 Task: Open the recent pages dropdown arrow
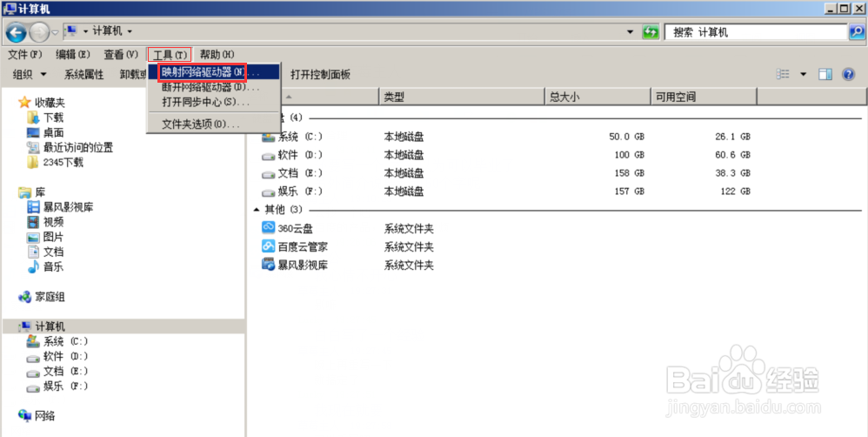point(55,33)
